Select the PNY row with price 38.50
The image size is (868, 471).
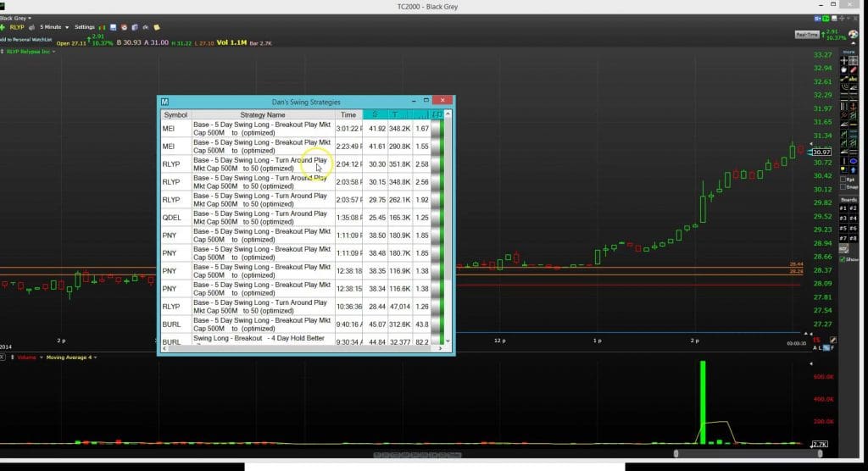pos(303,235)
